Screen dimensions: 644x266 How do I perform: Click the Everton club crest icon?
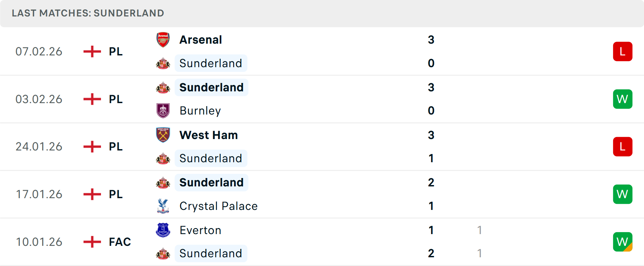pyautogui.click(x=163, y=230)
